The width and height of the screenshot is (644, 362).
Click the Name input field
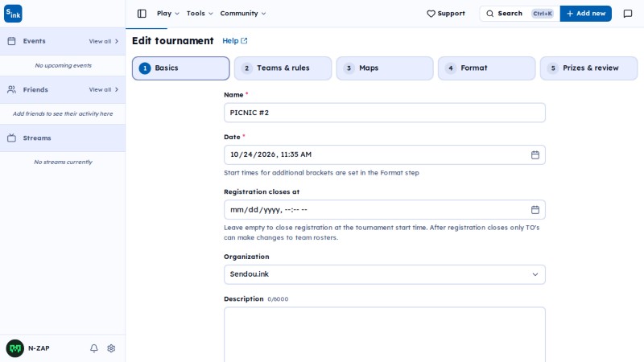385,113
